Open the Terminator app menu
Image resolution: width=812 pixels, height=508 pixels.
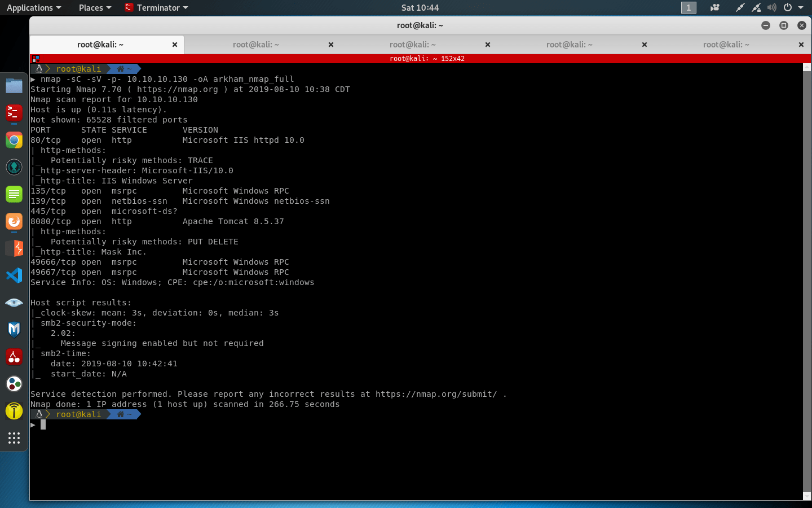157,7
